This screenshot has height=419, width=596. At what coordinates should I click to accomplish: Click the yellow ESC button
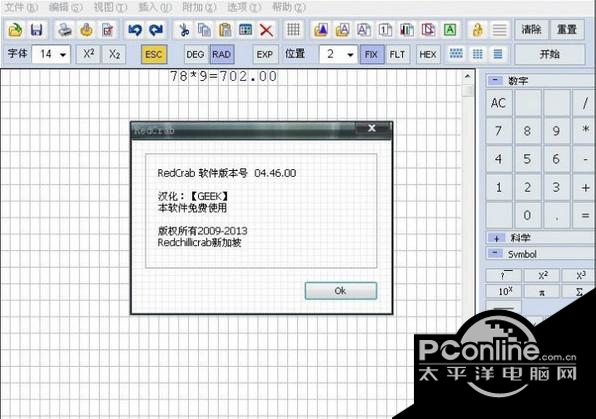154,54
